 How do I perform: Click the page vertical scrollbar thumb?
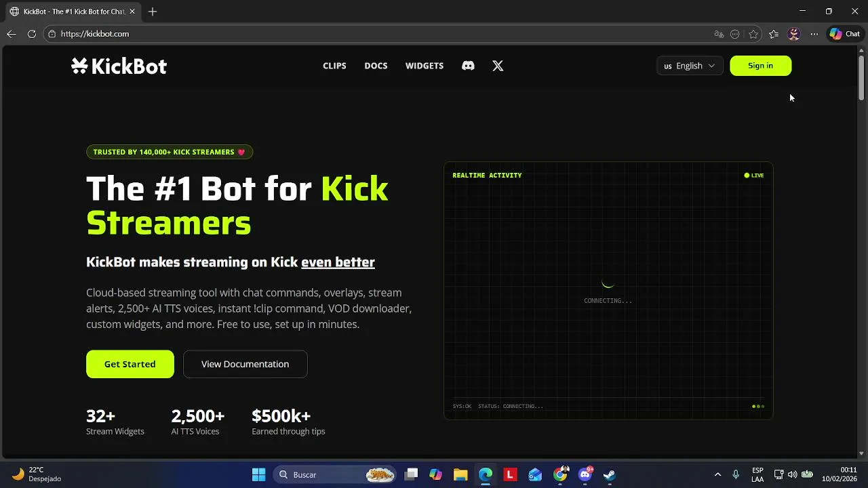pyautogui.click(x=861, y=78)
